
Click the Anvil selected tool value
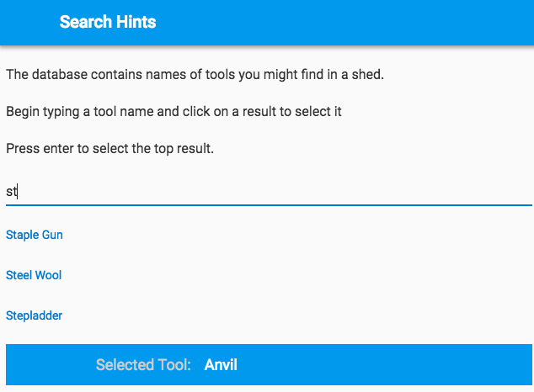pos(221,365)
